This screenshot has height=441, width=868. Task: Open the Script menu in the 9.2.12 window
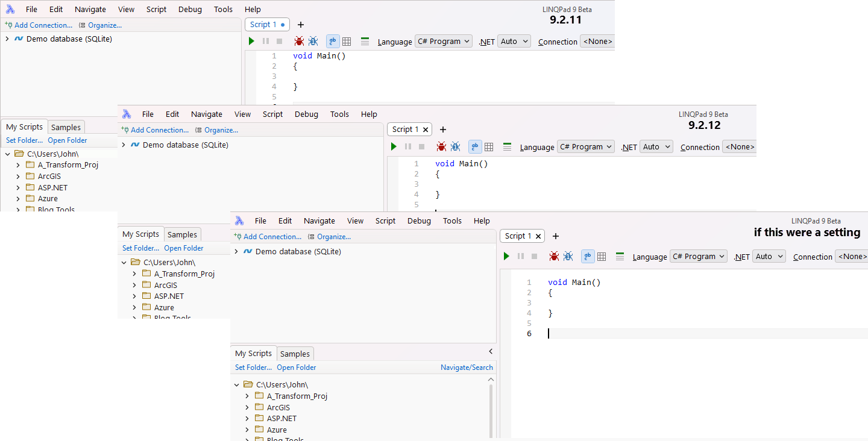pos(272,114)
